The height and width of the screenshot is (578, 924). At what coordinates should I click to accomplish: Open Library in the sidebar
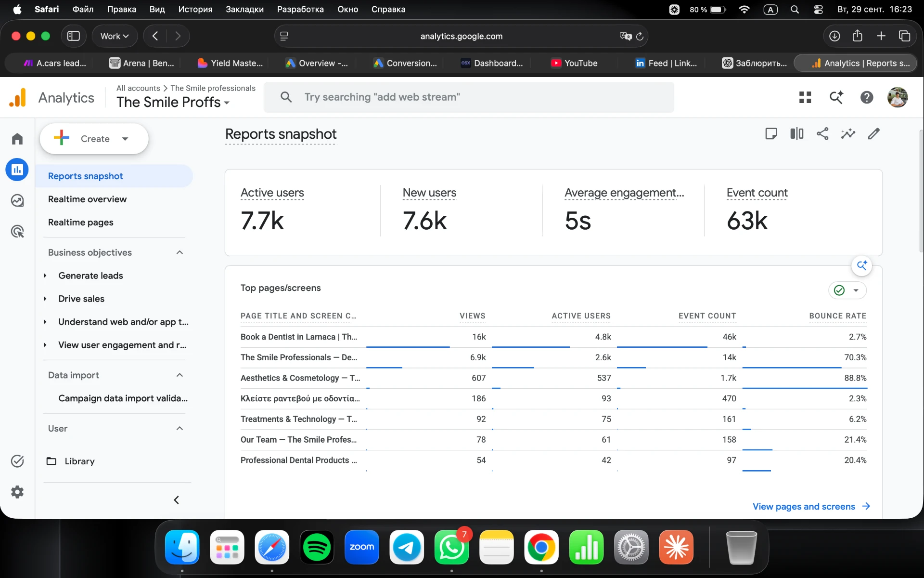pyautogui.click(x=79, y=461)
